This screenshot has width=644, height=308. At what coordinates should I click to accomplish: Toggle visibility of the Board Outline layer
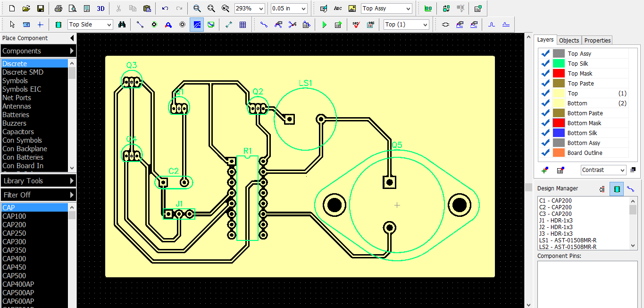click(545, 152)
